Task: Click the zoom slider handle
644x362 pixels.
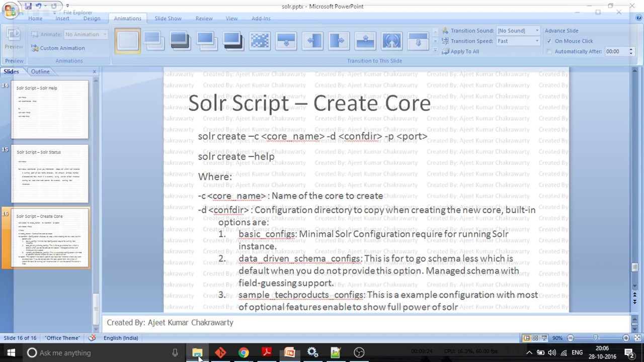Action: tap(596, 338)
